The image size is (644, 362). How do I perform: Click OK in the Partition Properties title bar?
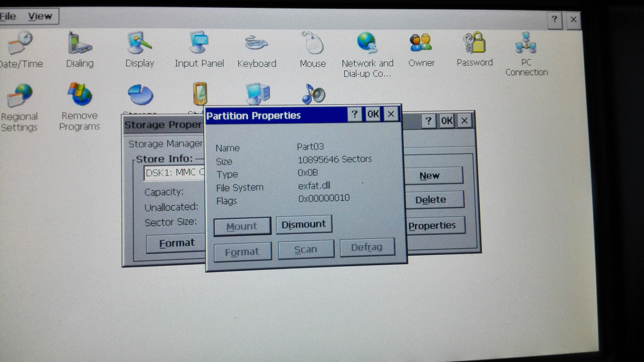(373, 114)
